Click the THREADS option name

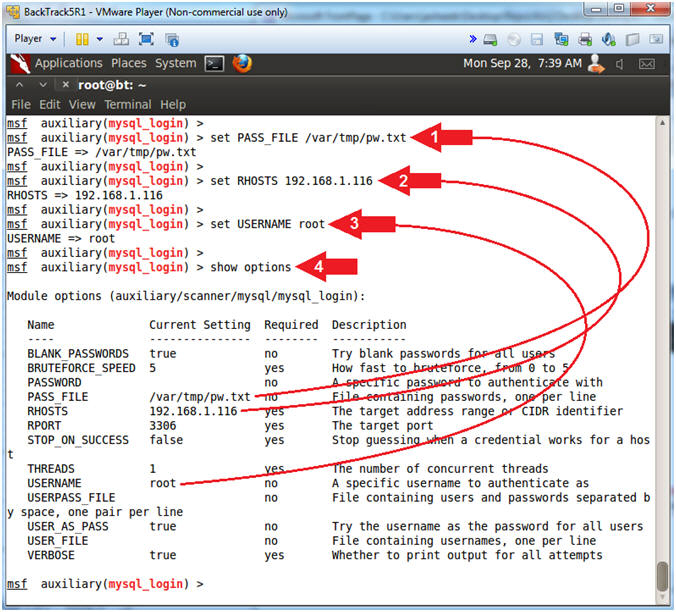click(x=51, y=469)
